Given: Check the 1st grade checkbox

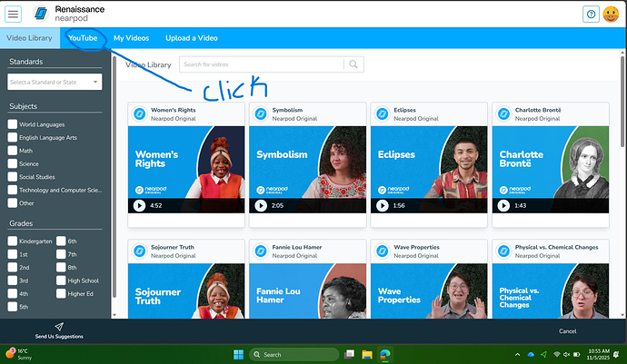Looking at the screenshot, I should 13,254.
